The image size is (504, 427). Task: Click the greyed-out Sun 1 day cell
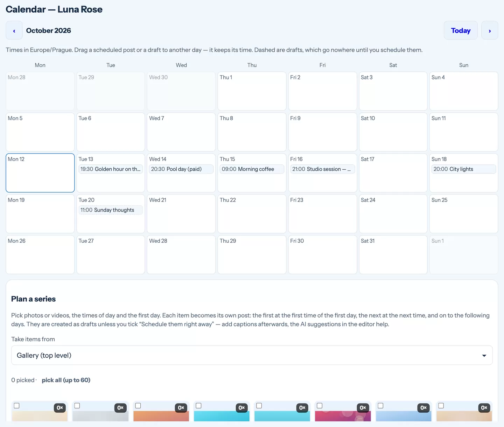pyautogui.click(x=464, y=255)
